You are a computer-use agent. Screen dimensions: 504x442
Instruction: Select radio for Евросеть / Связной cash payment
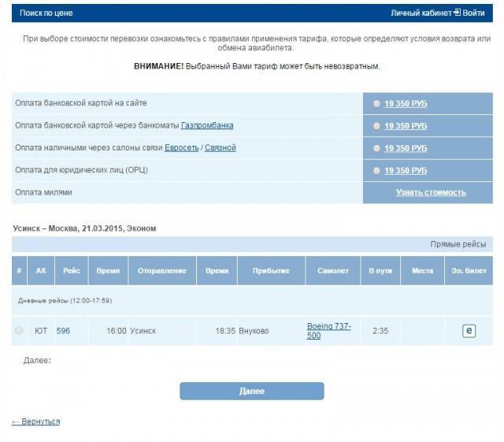point(376,148)
